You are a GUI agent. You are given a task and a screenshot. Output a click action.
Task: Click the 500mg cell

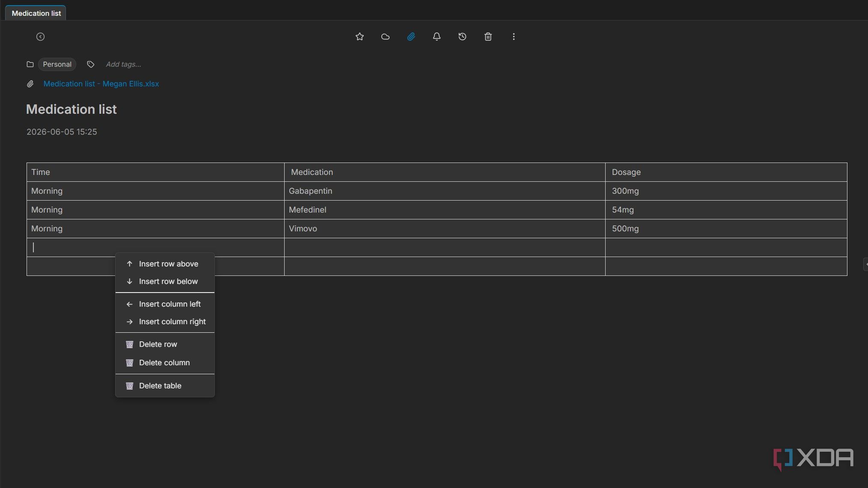tap(726, 228)
